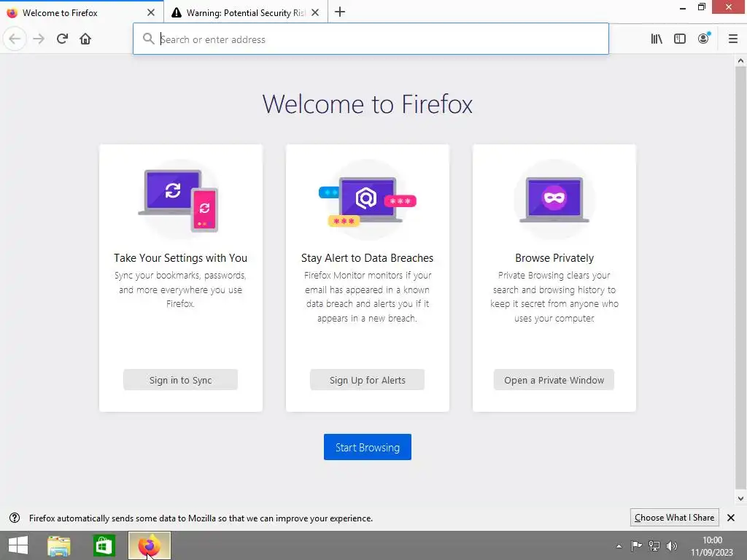The height and width of the screenshot is (560, 747).
Task: Click the Welcome to Firefox heading
Action: 368,104
